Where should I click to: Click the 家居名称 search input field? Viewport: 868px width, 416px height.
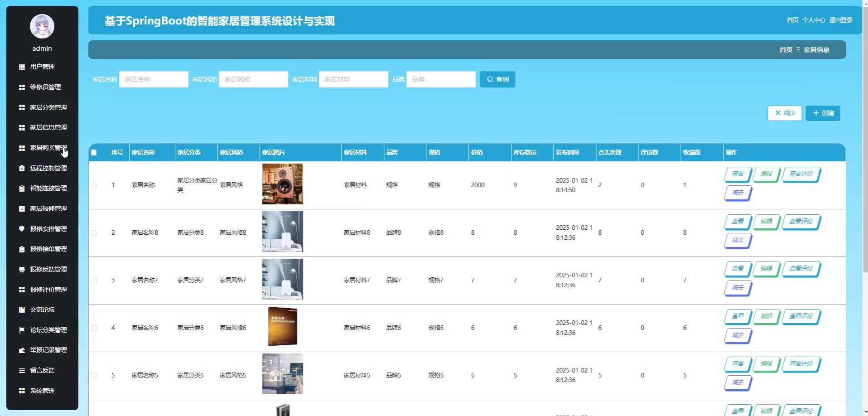tap(154, 79)
